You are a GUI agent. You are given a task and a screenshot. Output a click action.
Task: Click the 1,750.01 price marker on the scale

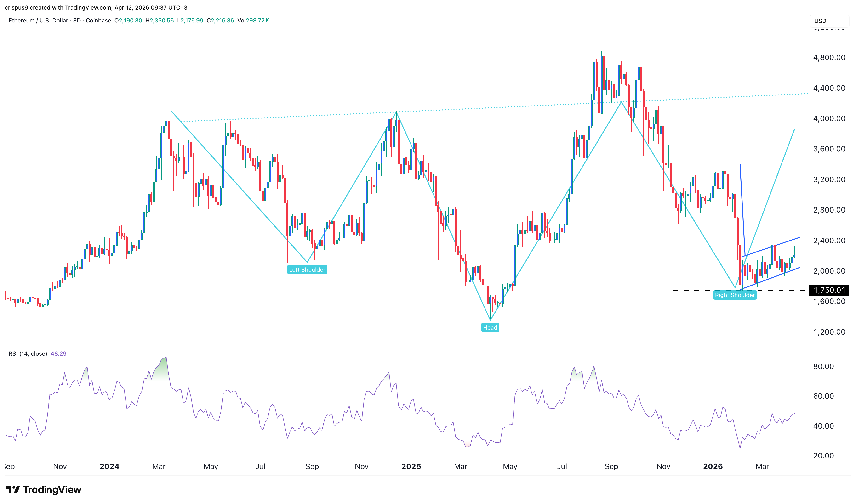coord(828,290)
